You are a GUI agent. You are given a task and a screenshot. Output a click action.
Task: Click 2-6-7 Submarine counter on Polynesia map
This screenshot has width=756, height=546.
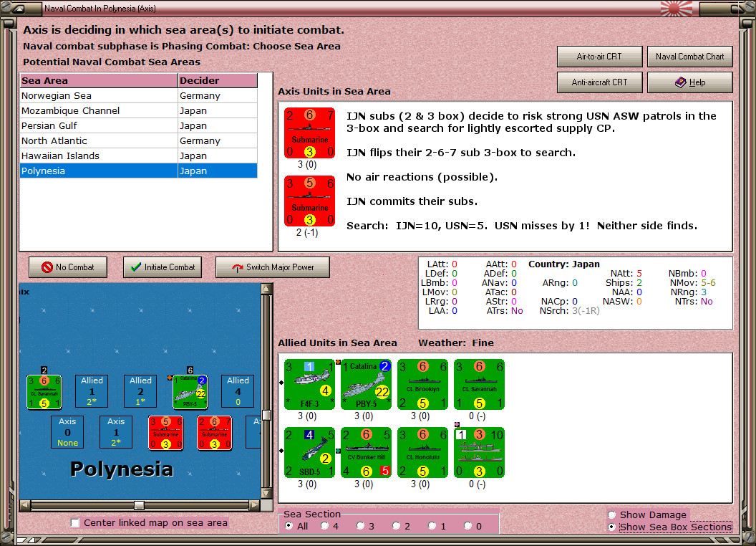point(215,433)
